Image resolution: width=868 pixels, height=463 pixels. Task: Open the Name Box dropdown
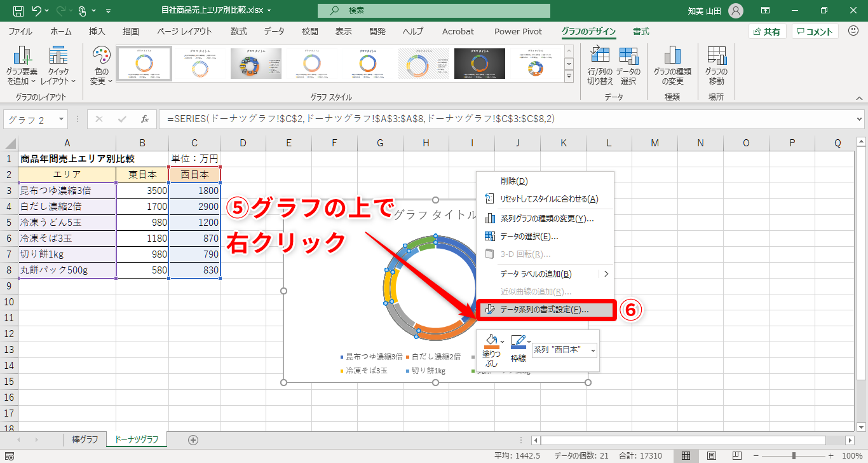[62, 119]
